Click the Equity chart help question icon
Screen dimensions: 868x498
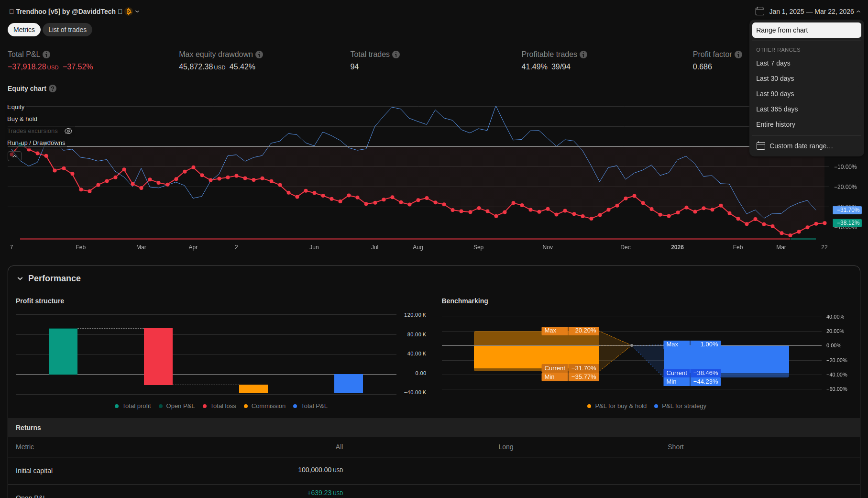[53, 89]
